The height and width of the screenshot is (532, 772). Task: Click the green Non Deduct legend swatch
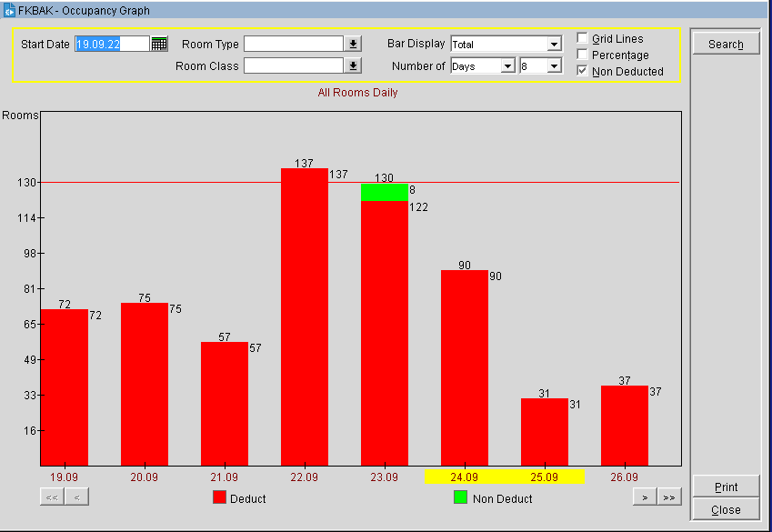point(460,497)
